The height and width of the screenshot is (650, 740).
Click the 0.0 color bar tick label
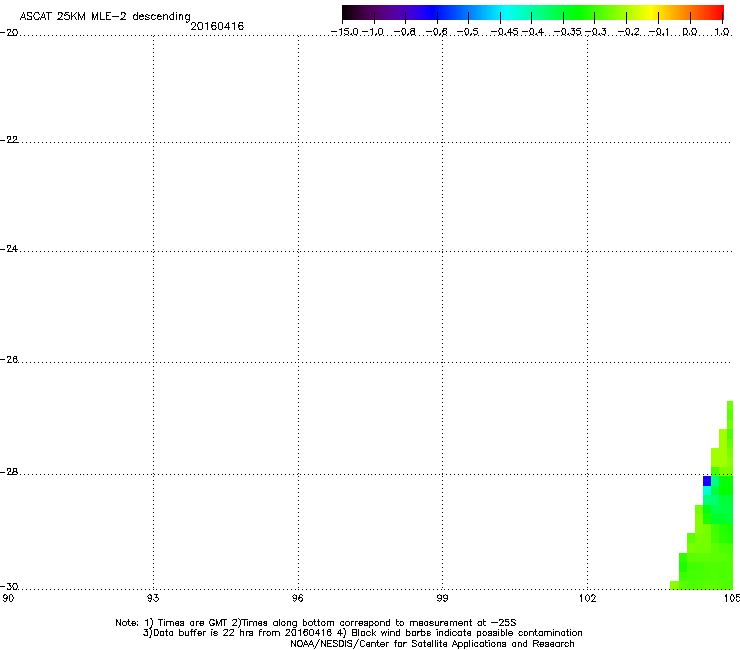pyautogui.click(x=690, y=32)
